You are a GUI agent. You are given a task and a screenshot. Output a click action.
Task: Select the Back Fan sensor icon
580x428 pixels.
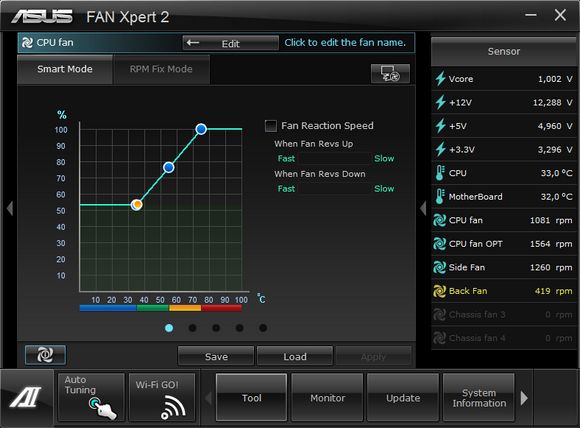tap(439, 291)
